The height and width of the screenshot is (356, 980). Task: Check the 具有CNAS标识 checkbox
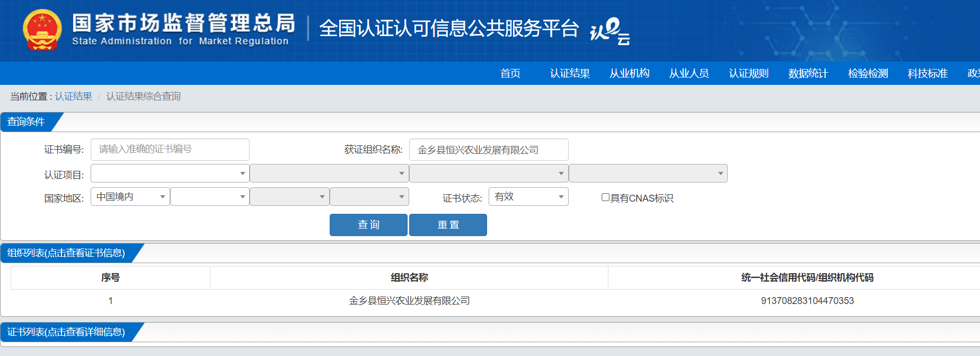[605, 197]
